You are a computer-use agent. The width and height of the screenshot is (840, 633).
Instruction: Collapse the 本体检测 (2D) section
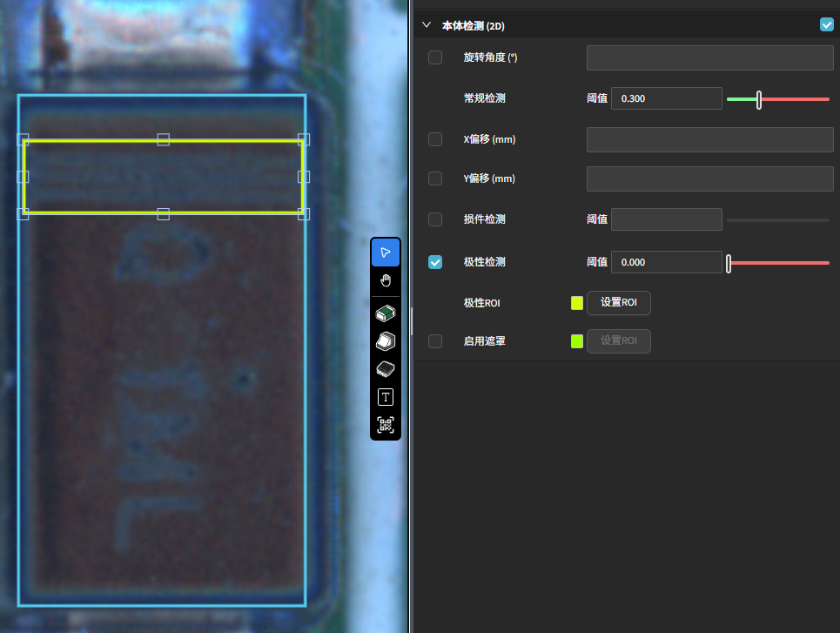click(x=427, y=25)
